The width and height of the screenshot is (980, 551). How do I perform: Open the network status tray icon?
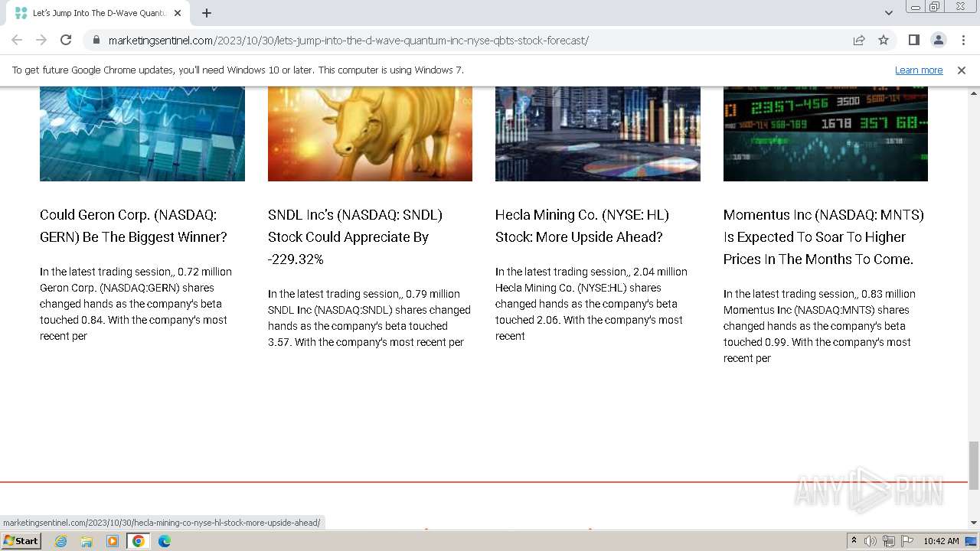click(889, 541)
